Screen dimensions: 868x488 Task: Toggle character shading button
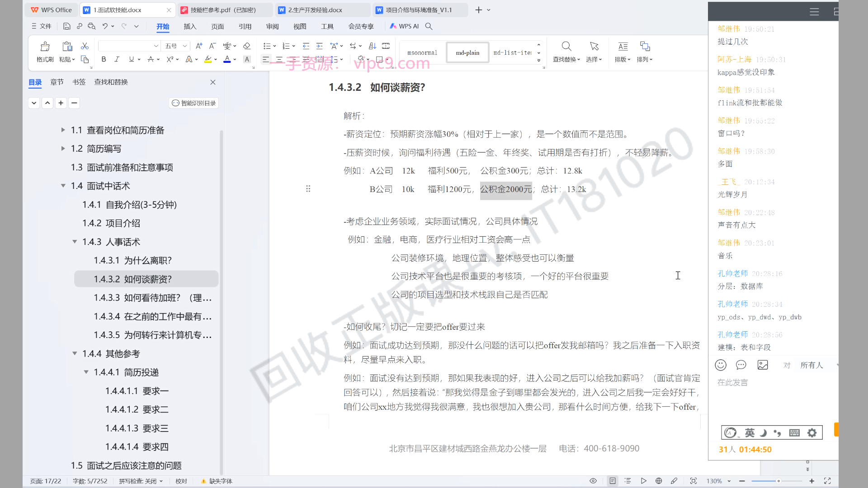pos(247,59)
